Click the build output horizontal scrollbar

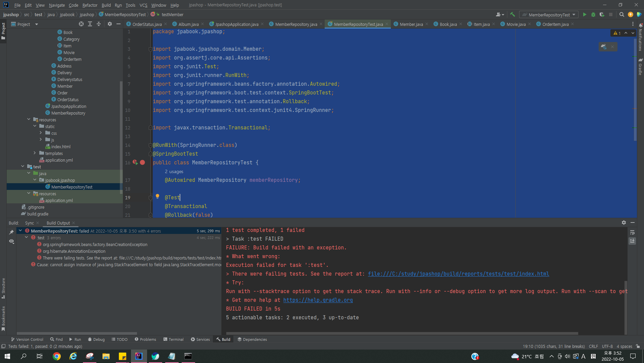(x=403, y=333)
